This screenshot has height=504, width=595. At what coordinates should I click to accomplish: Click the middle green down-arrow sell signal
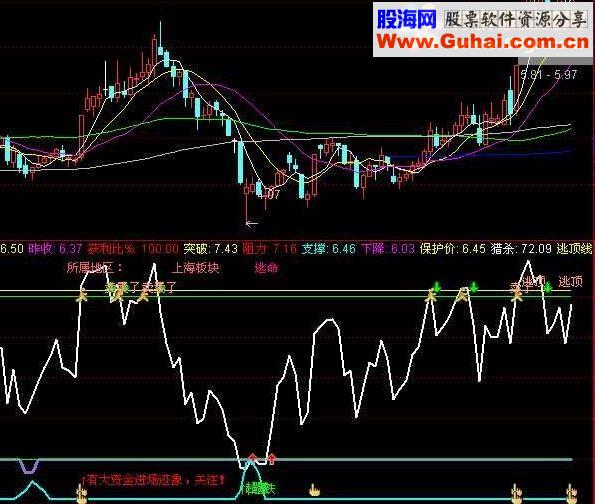click(473, 287)
